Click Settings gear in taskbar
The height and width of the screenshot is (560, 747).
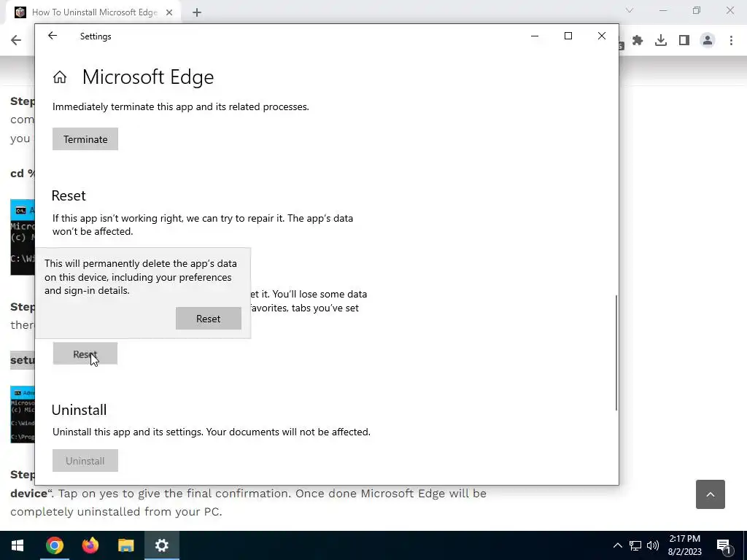[161, 545]
